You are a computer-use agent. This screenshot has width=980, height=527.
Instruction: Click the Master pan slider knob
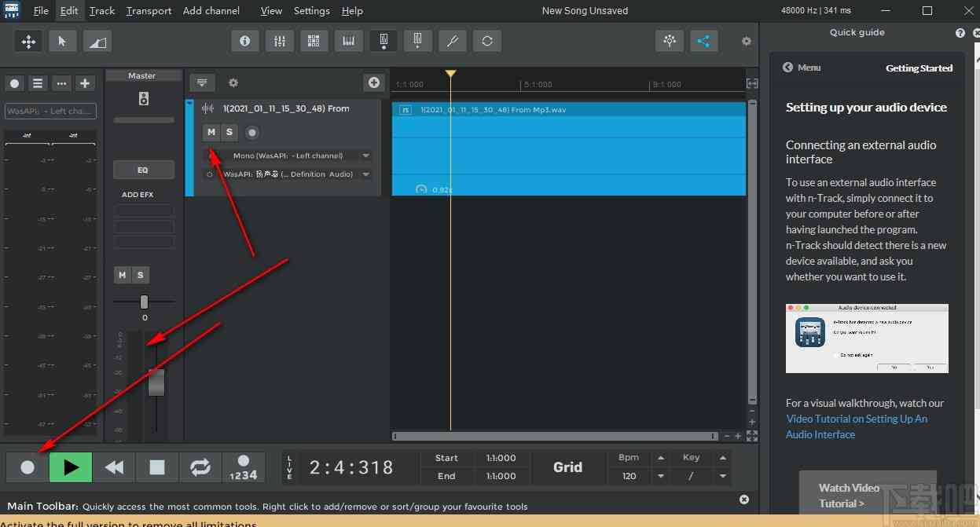click(x=144, y=302)
